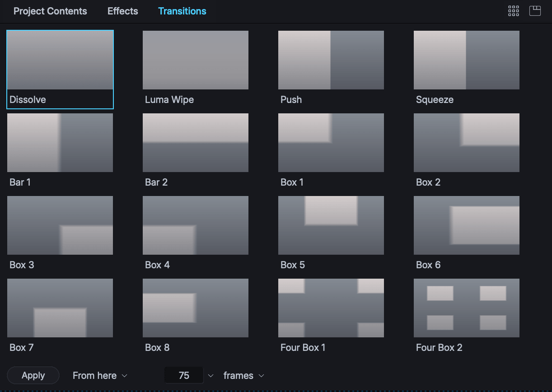This screenshot has height=392, width=552.
Task: Open the frames unit dropdown
Action: click(244, 375)
